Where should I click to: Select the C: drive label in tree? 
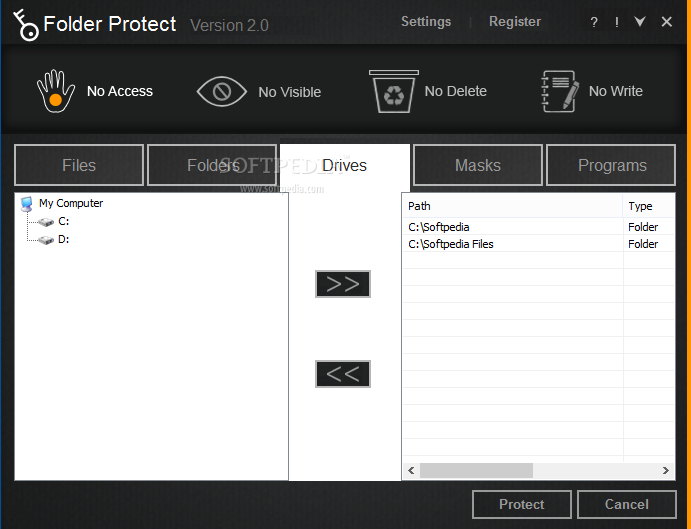63,221
